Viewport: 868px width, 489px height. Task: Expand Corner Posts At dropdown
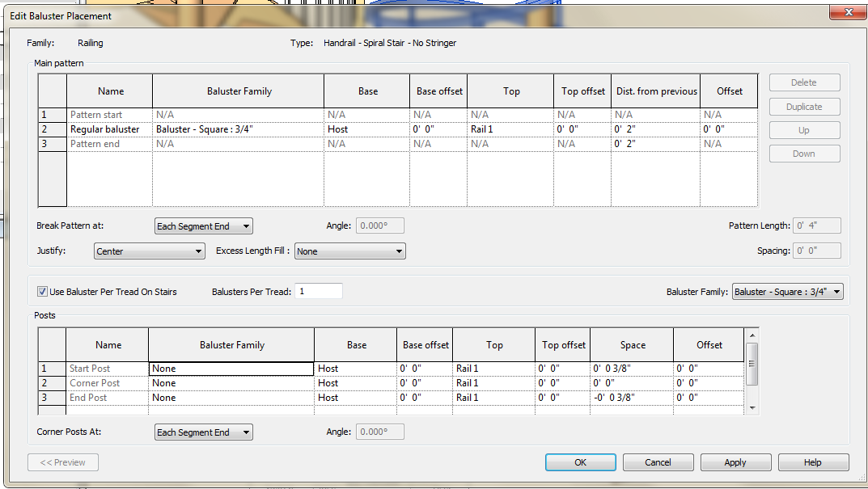203,432
